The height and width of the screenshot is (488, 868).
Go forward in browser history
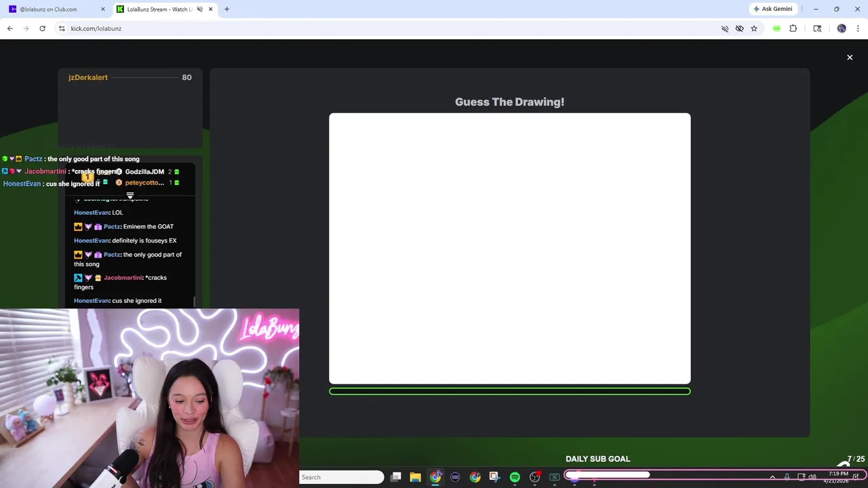[26, 28]
